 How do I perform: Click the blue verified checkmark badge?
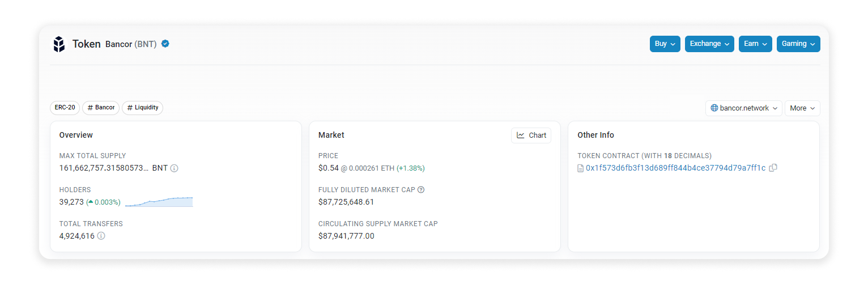165,44
